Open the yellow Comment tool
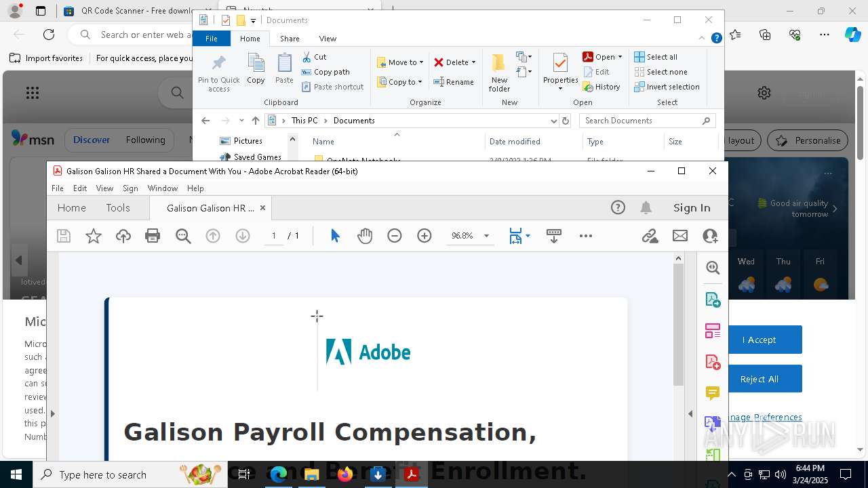This screenshot has height=488, width=868. pyautogui.click(x=713, y=393)
